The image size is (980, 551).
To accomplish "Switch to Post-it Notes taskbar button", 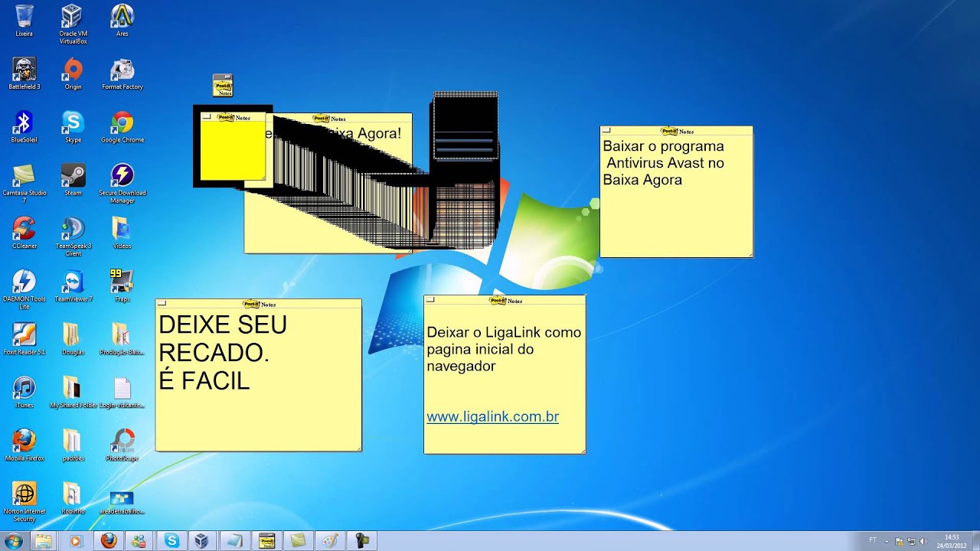I will (266, 541).
